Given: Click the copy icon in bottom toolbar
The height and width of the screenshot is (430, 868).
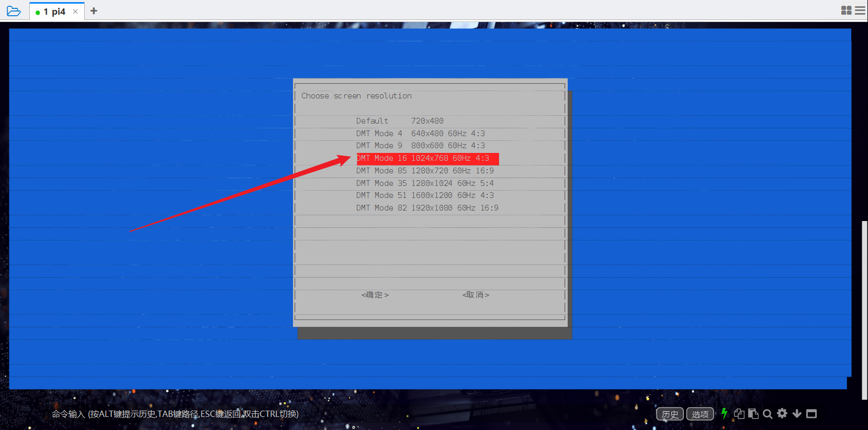Looking at the screenshot, I should coord(739,414).
